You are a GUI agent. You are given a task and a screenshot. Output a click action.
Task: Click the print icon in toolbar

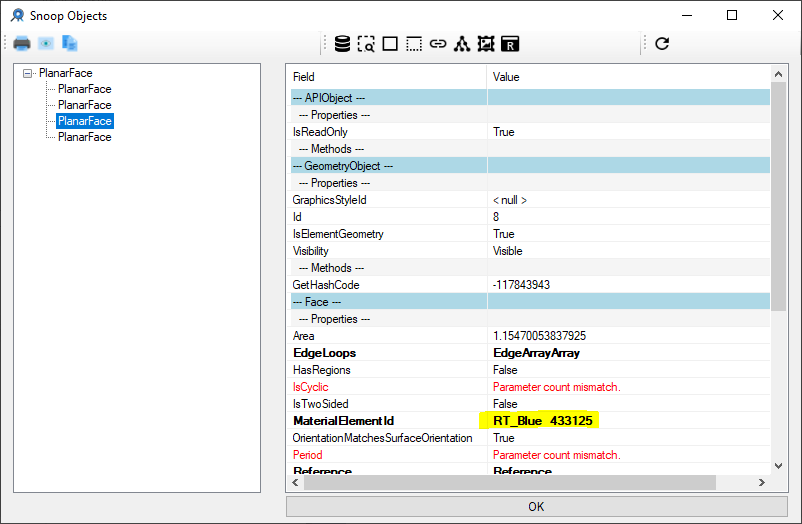(21, 43)
